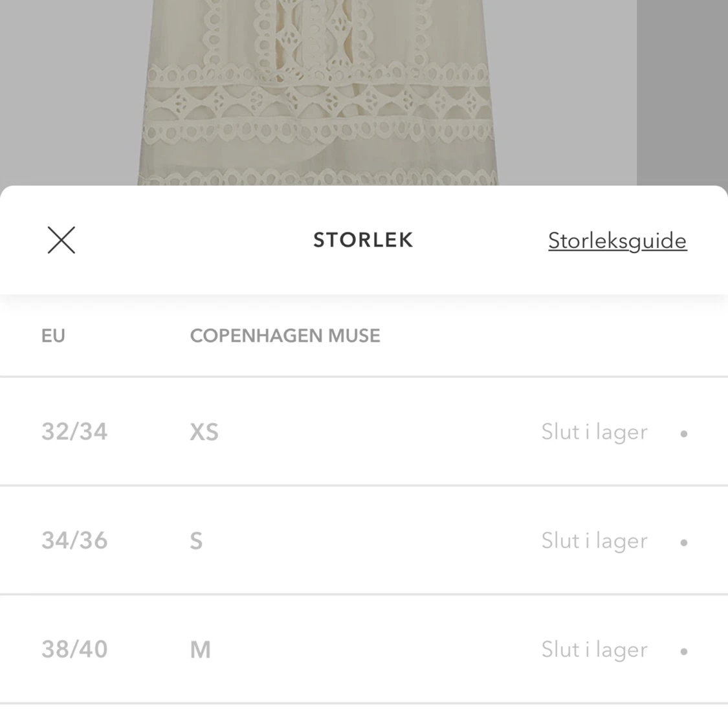Click the stock dot on the M row
The height and width of the screenshot is (728, 728).
click(x=684, y=651)
